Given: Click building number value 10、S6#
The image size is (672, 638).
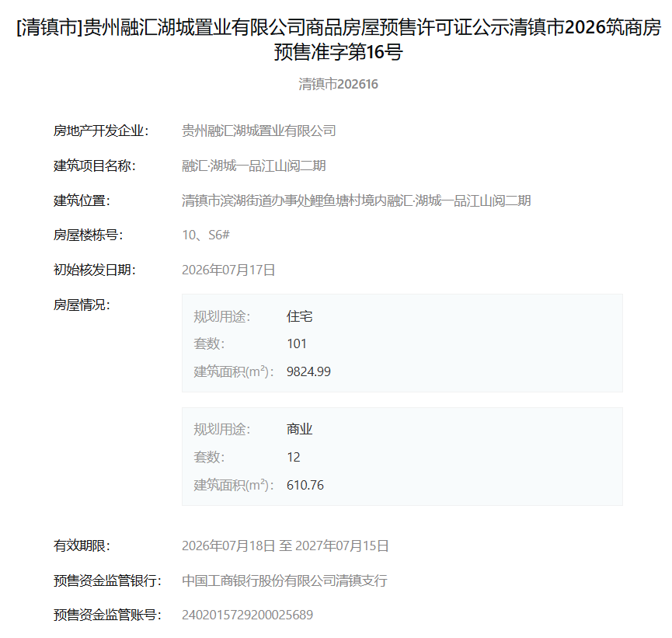Looking at the screenshot, I should pos(206,235).
